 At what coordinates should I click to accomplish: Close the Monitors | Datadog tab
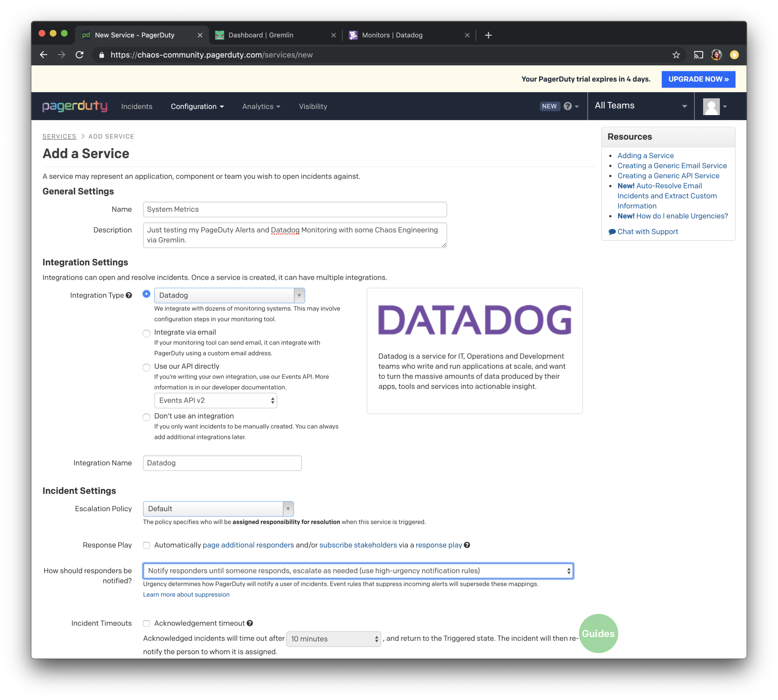click(467, 35)
